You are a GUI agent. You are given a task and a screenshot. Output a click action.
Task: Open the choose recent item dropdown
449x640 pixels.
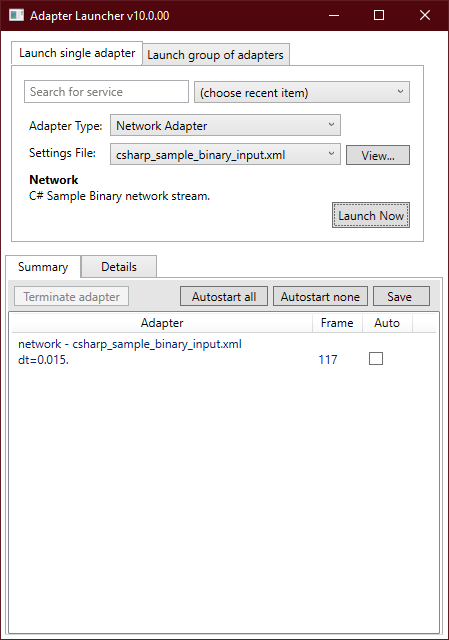pyautogui.click(x=302, y=92)
